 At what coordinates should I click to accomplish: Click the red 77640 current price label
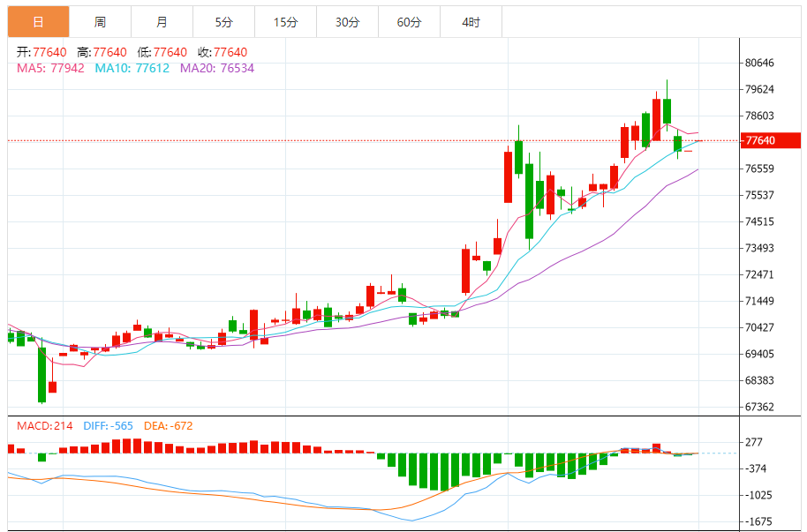tap(771, 140)
